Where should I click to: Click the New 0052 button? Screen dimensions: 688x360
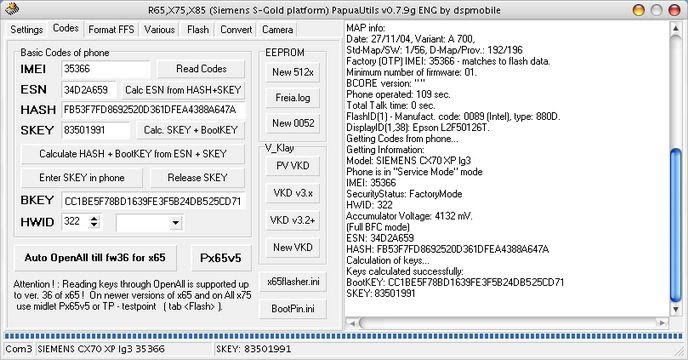coord(293,123)
